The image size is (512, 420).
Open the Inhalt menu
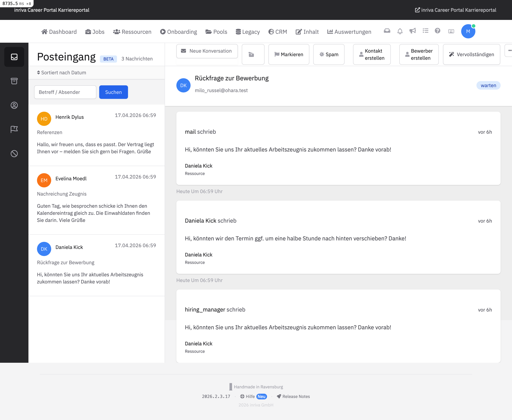(307, 32)
